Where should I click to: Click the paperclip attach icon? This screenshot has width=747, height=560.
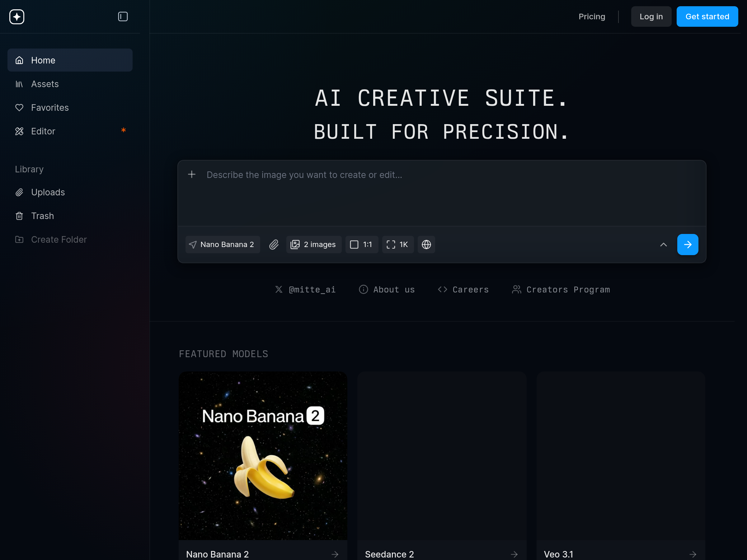pyautogui.click(x=274, y=245)
